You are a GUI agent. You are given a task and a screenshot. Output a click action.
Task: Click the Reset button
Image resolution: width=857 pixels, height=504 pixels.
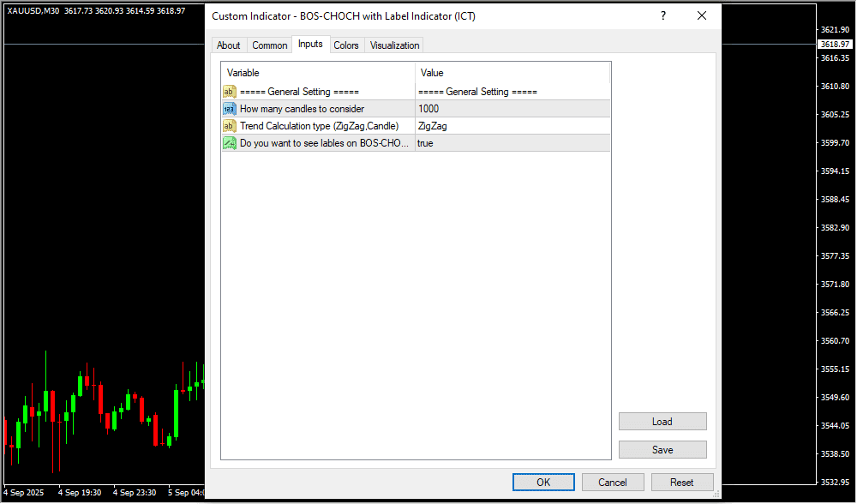[682, 483]
